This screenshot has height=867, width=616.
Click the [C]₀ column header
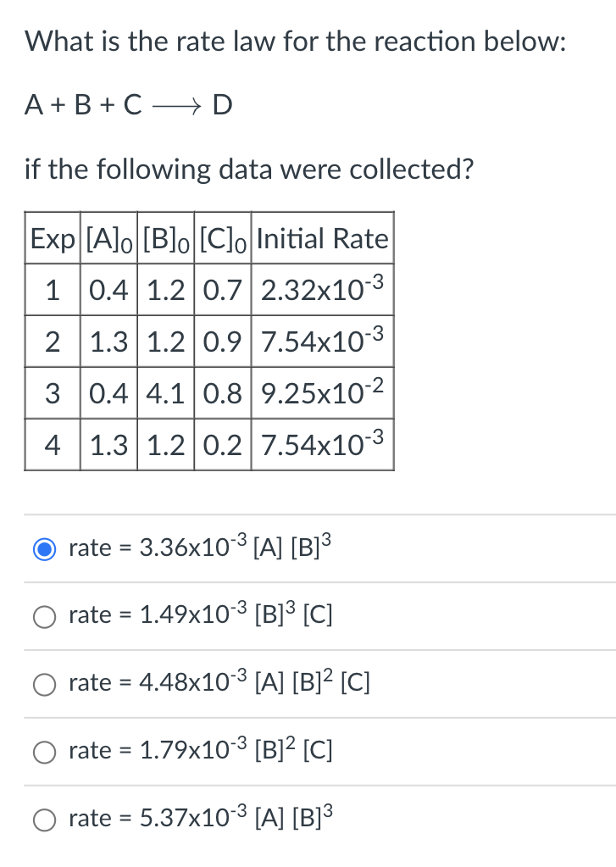222,238
